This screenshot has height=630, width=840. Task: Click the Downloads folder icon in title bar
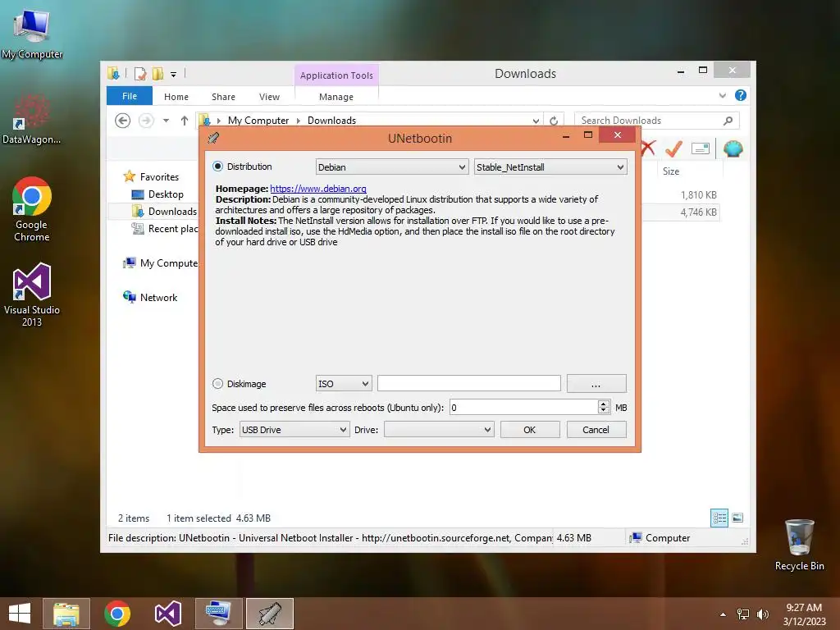[x=113, y=73]
